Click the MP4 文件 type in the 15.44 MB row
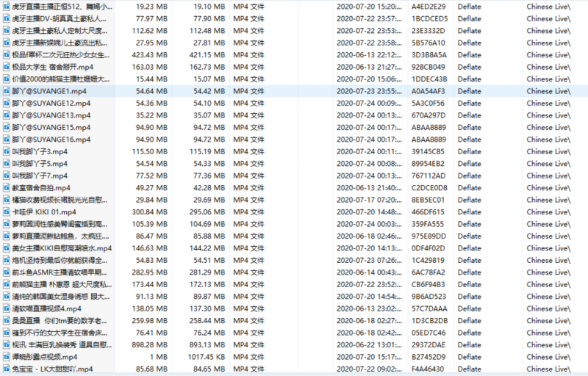 point(252,79)
